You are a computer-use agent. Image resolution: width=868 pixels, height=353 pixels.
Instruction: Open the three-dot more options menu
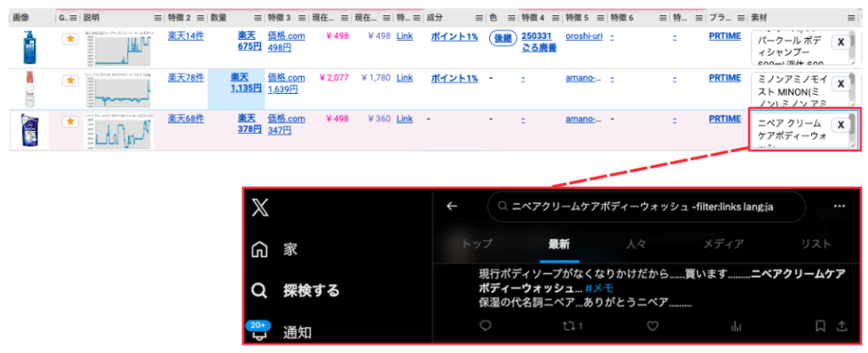[x=839, y=206]
